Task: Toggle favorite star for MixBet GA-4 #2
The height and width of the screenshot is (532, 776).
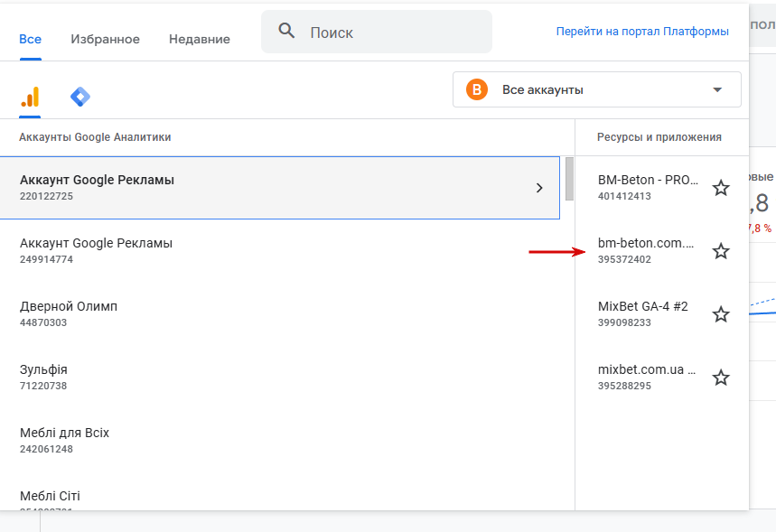Action: tap(721, 314)
